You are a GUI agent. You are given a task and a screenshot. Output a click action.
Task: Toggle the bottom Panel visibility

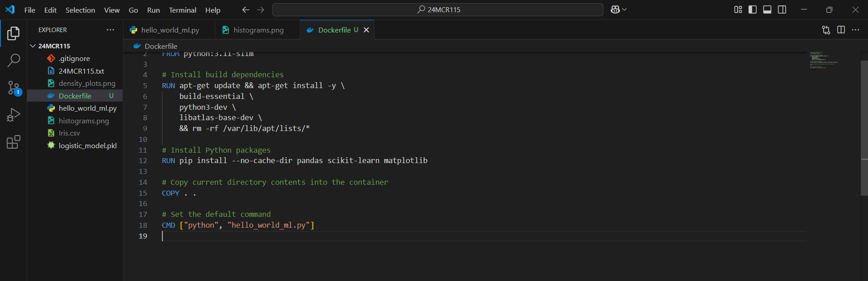(767, 9)
